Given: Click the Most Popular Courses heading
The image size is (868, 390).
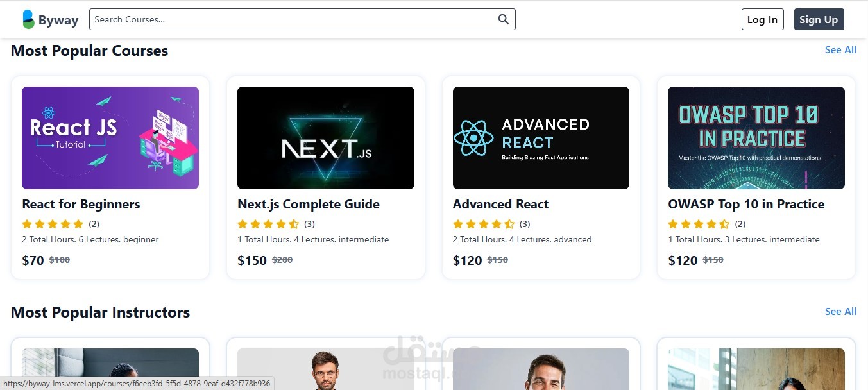Looking at the screenshot, I should tap(89, 51).
